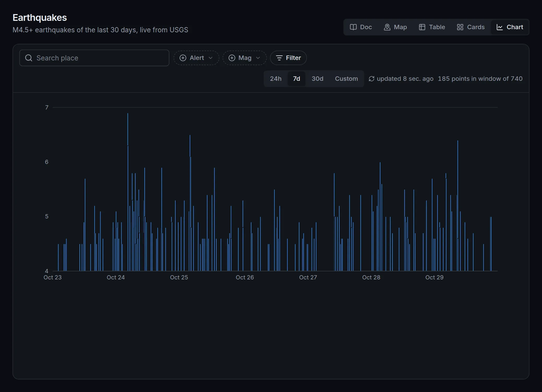Viewport: 542px width, 392px height.
Task: Click the y-axis label 5
Action: 47,216
